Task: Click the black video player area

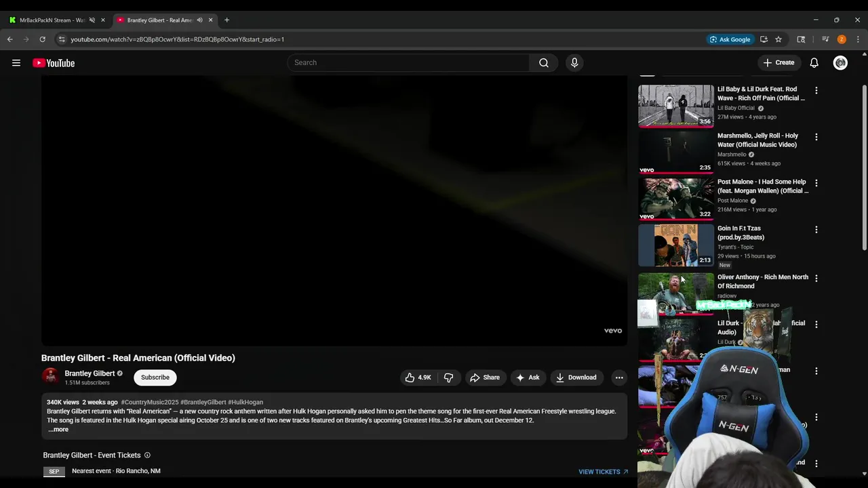Action: (334, 210)
